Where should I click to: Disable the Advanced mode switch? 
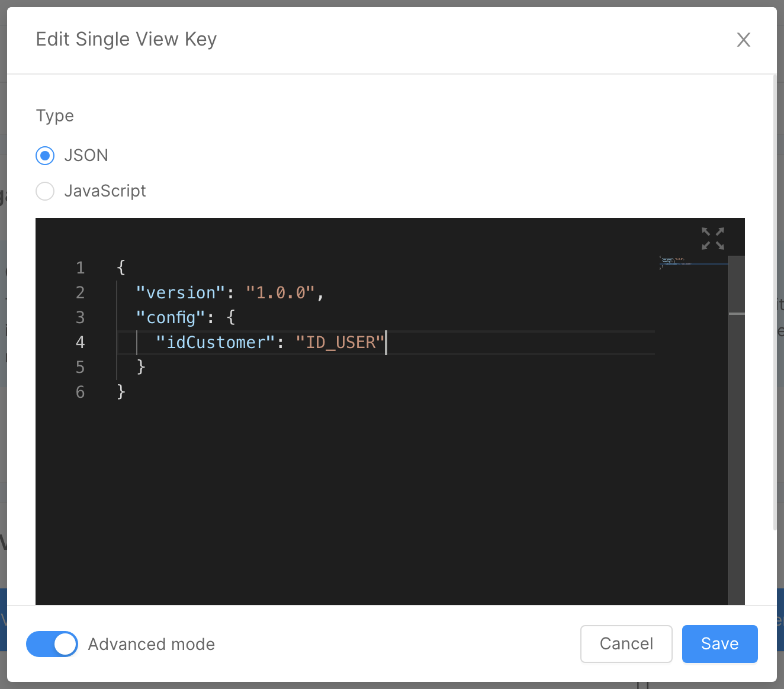coord(52,644)
